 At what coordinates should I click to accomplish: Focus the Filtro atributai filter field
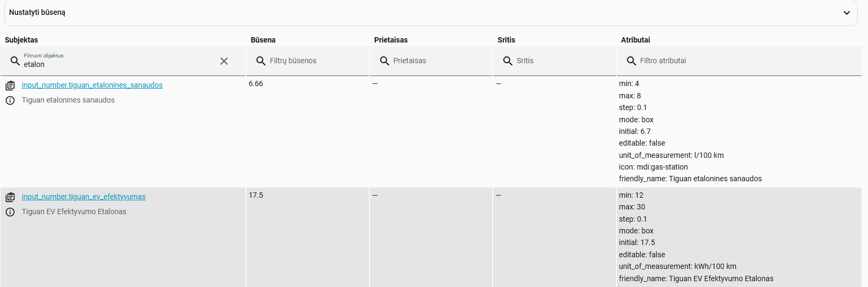point(739,61)
